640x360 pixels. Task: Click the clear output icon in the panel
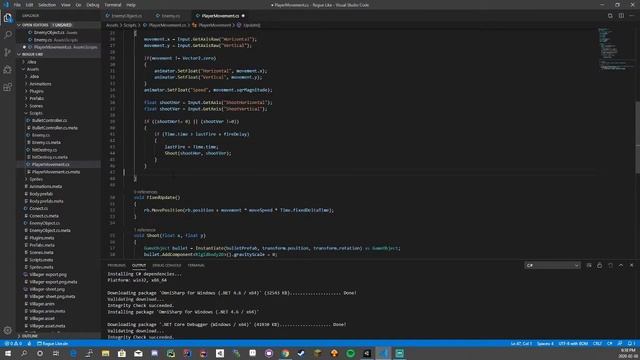pyautogui.click(x=589, y=265)
